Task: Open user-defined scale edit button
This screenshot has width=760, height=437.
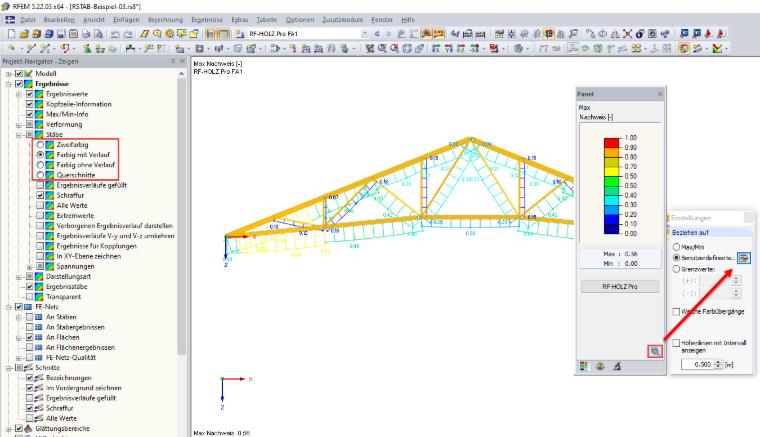Action: (744, 258)
